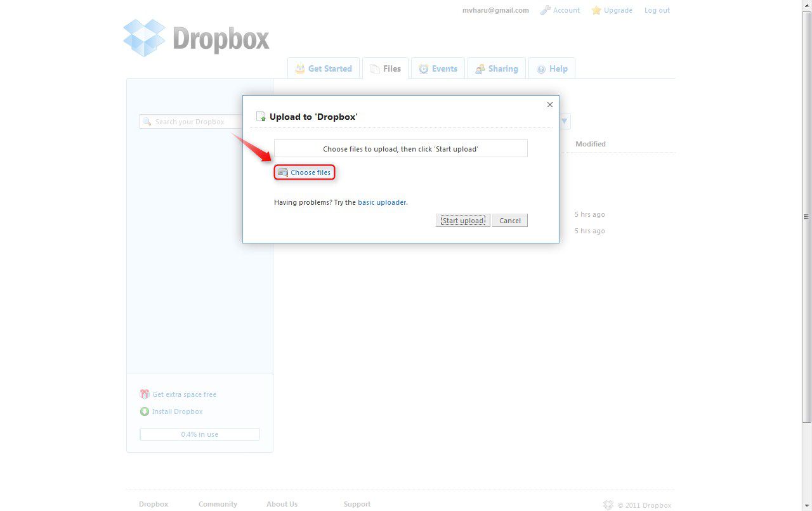
Task: Click the Dropbox logo
Action: (x=196, y=38)
